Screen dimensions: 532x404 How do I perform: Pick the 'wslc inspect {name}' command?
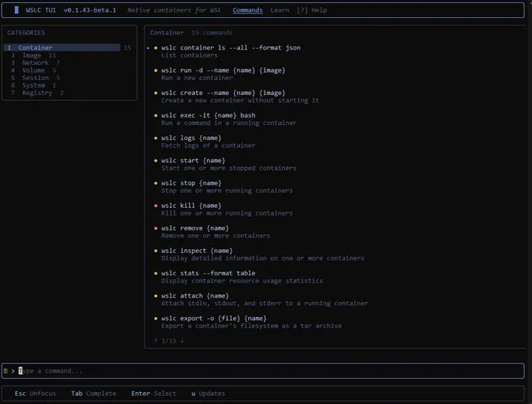click(x=197, y=251)
